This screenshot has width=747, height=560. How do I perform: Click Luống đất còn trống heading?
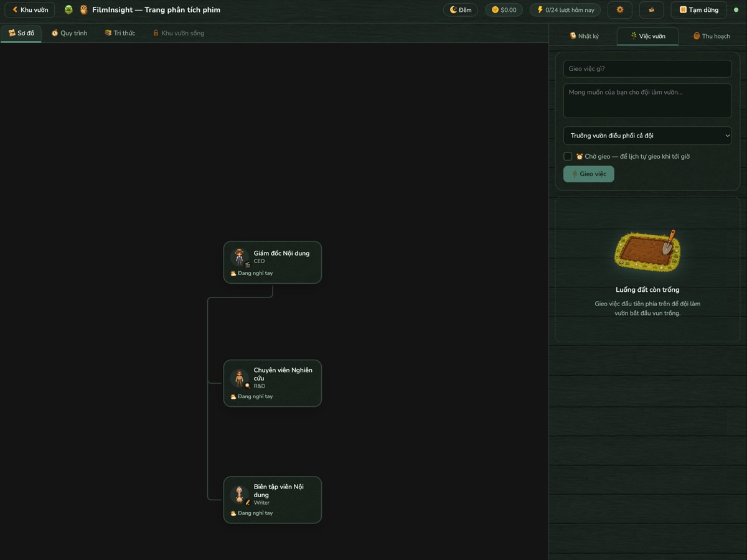(647, 290)
